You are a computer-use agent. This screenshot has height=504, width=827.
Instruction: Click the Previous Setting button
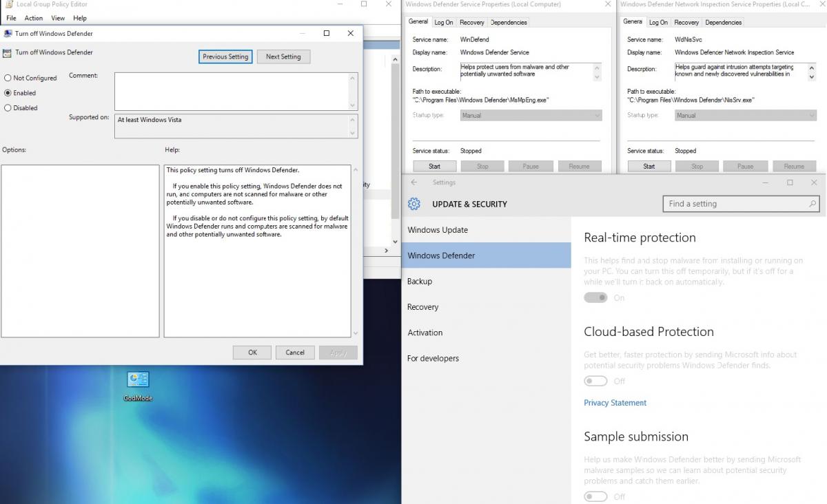coord(225,56)
